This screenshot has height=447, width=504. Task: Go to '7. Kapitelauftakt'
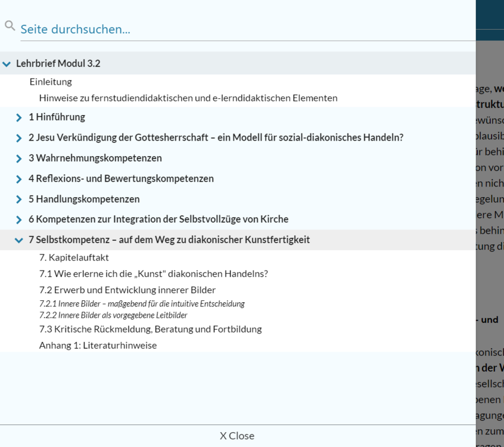tap(74, 258)
